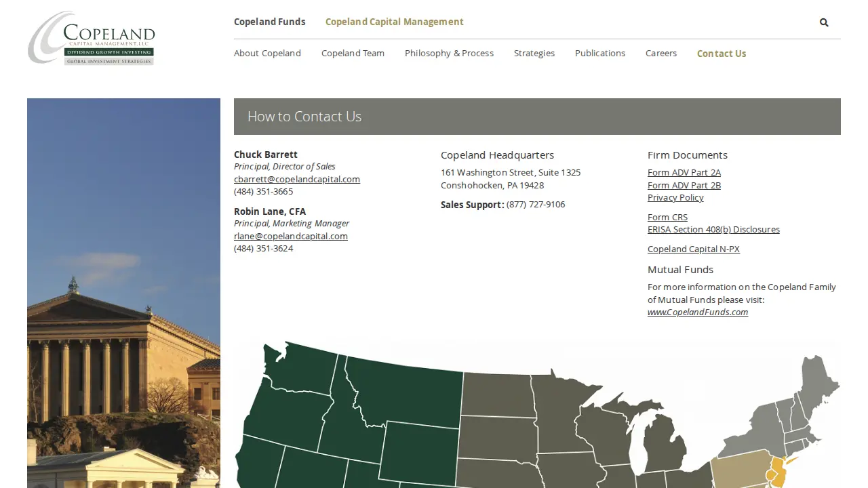The width and height of the screenshot is (868, 488).
Task: Click the Copeland Capital Management logo
Action: (x=92, y=38)
